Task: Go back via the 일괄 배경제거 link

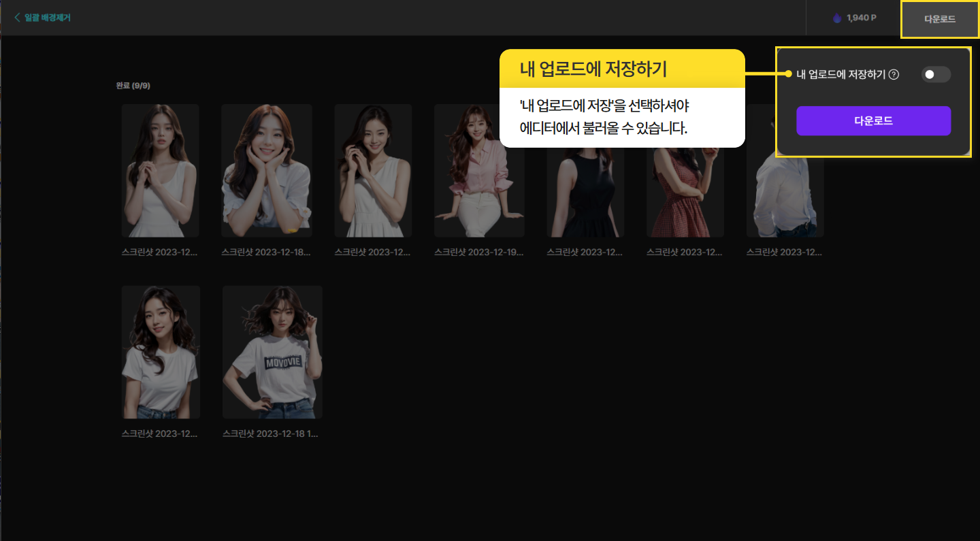Action: (42, 18)
